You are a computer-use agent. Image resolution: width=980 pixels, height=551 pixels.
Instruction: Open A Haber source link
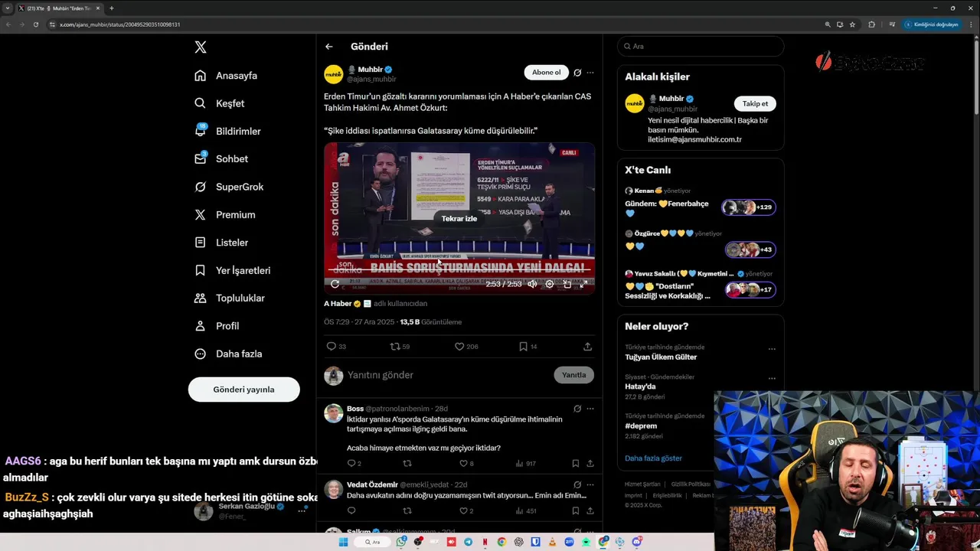(338, 304)
